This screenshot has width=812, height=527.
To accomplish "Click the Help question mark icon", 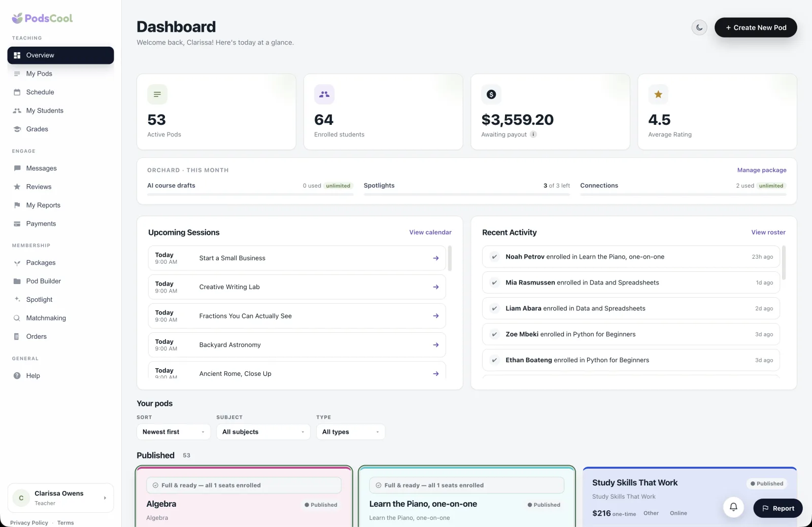I will (17, 376).
